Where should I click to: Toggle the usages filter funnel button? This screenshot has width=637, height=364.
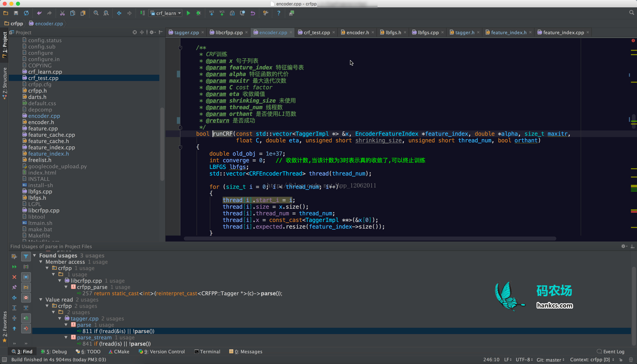click(26, 256)
